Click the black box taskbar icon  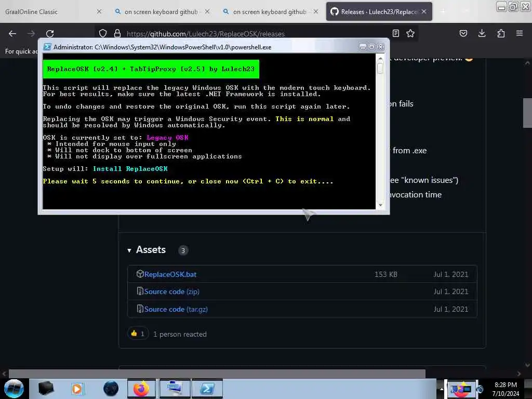[x=46, y=388]
